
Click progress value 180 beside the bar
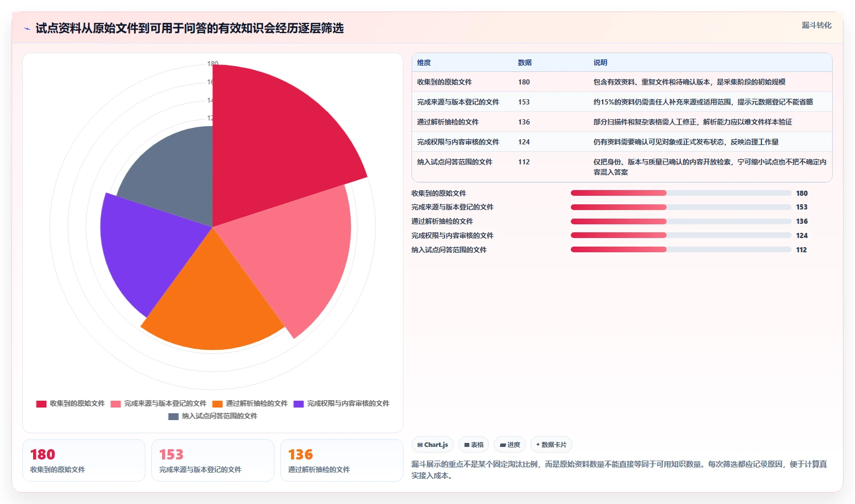[802, 193]
